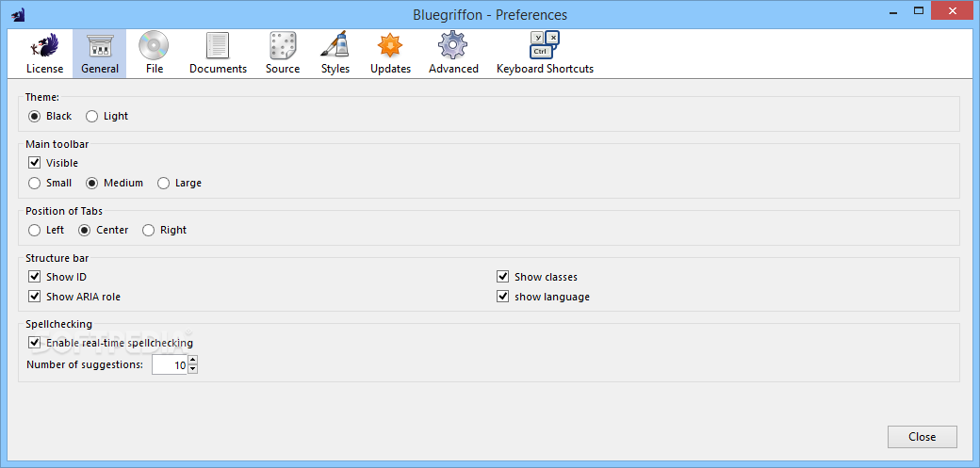Click the Number of suggestions input field
This screenshot has width=980, height=468.
tap(170, 365)
